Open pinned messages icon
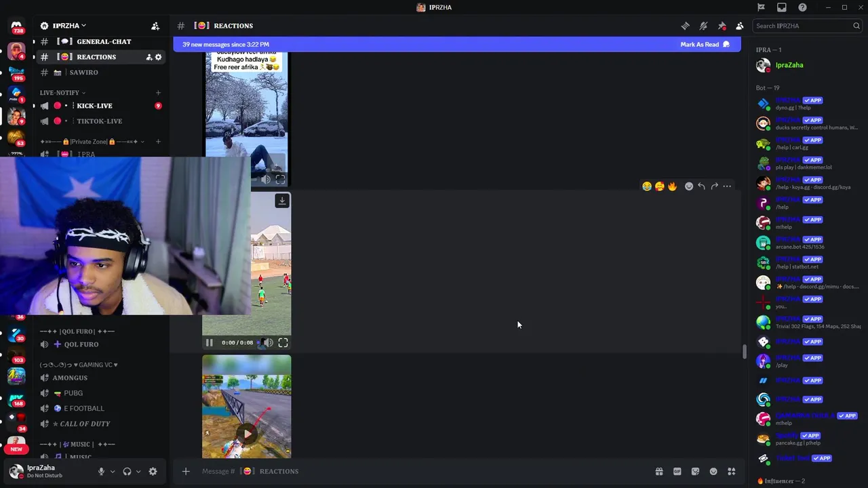Viewport: 868px width, 488px height. (722, 26)
